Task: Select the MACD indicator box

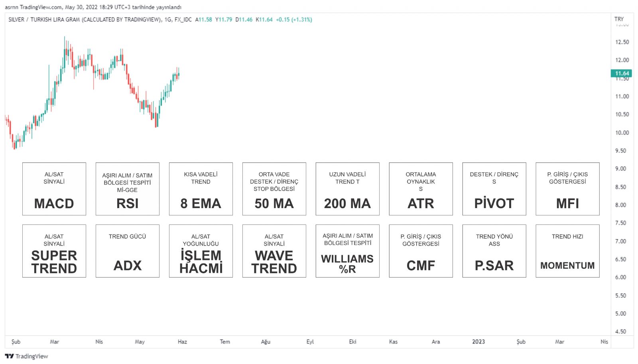Action: (x=54, y=189)
